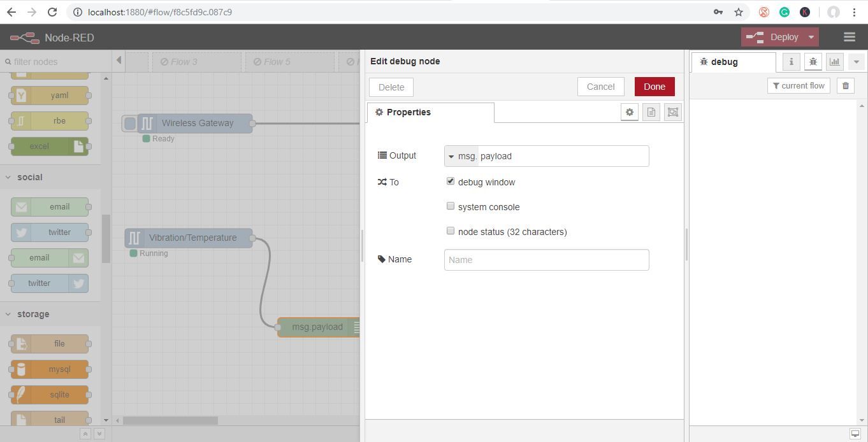Click palette scroll up arrow
Viewport: 868px width, 442px height.
pyautogui.click(x=106, y=79)
